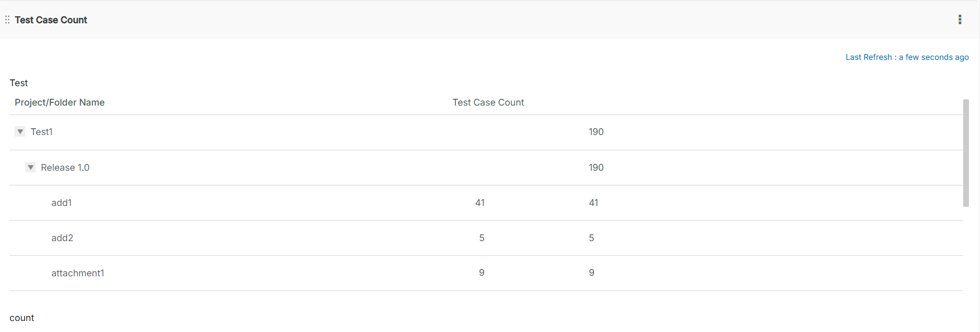
Task: Click the Release 1.0 folder name
Action: (65, 167)
